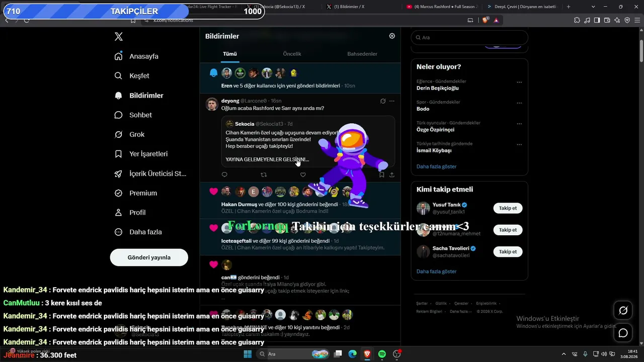This screenshot has width=644, height=362.
Task: Open the floating chat messages button
Action: tap(623, 333)
